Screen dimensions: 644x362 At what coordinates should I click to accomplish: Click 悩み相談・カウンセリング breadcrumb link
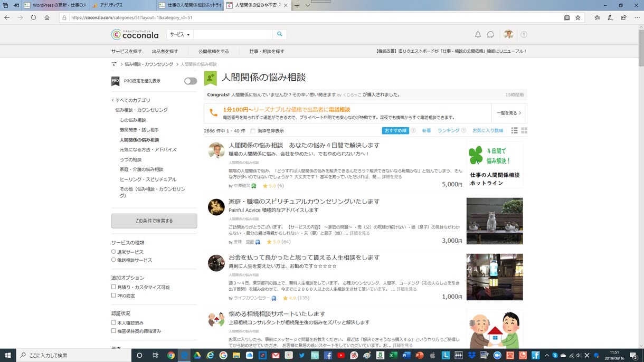pos(149,64)
